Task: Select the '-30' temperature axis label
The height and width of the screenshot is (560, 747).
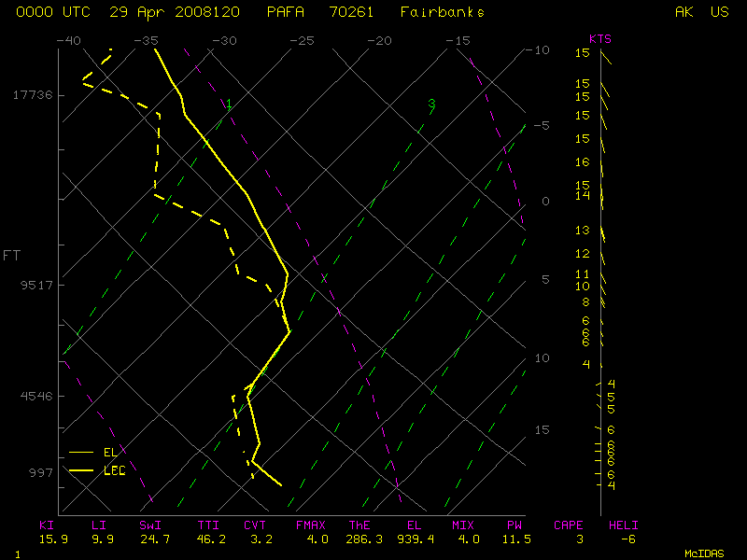Action: (224, 40)
